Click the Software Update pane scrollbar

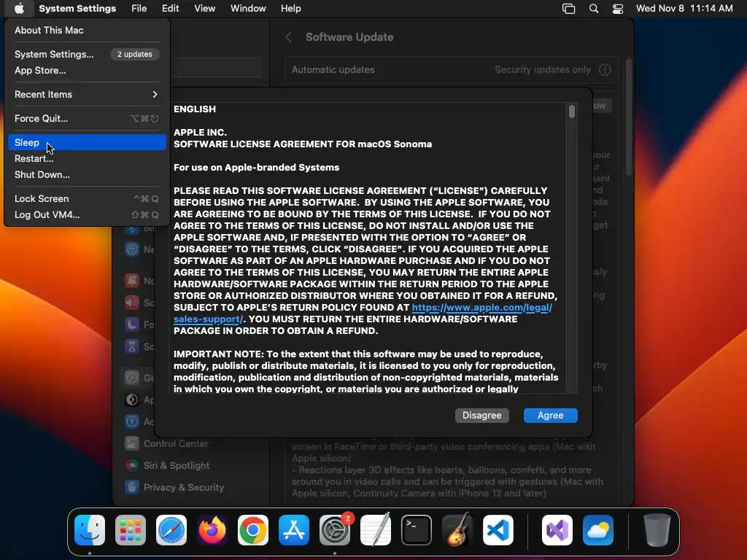click(x=628, y=117)
